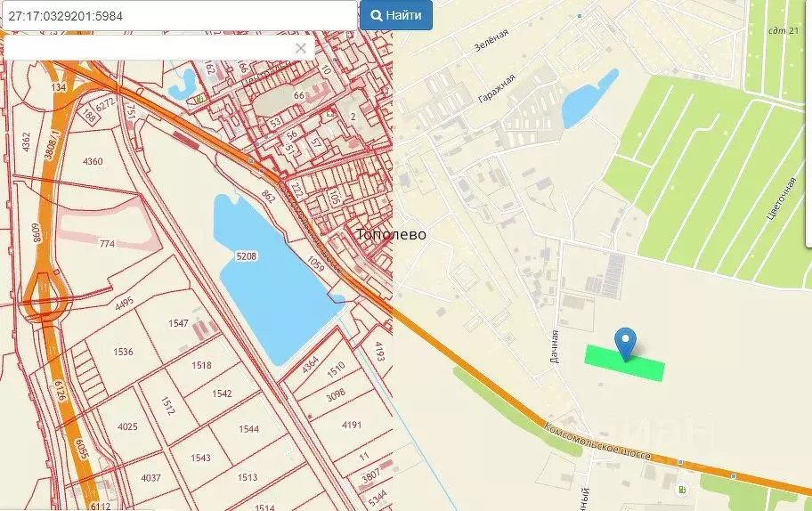Select cadastral parcel 4191
The image size is (812, 511).
[x=352, y=425]
